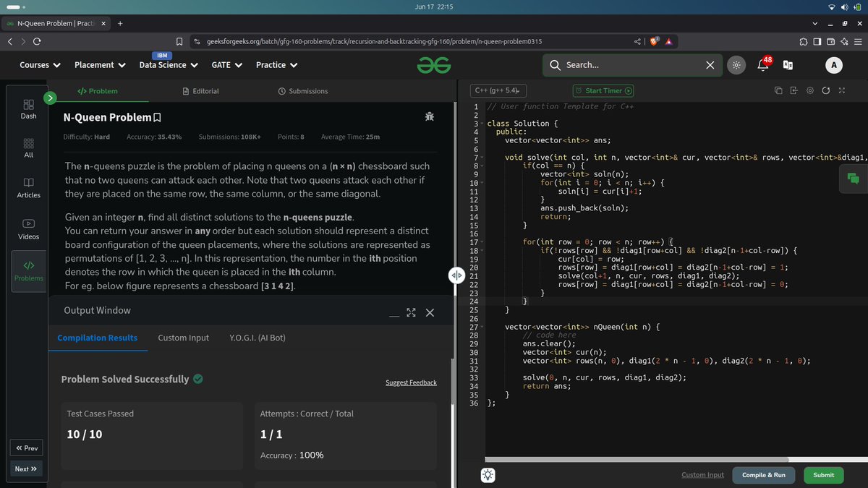Expand the output window with the maximize arrows
This screenshot has height=488, width=868.
[412, 312]
